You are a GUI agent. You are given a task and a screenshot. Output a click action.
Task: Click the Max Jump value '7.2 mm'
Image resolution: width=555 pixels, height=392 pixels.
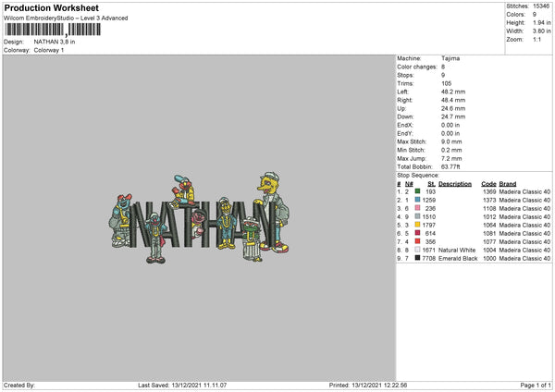(451, 158)
